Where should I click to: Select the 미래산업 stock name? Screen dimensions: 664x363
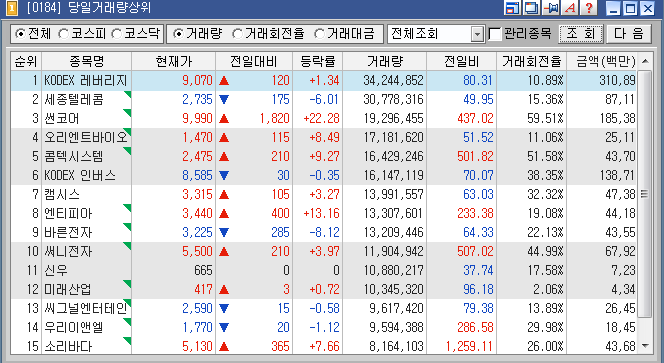point(68,289)
